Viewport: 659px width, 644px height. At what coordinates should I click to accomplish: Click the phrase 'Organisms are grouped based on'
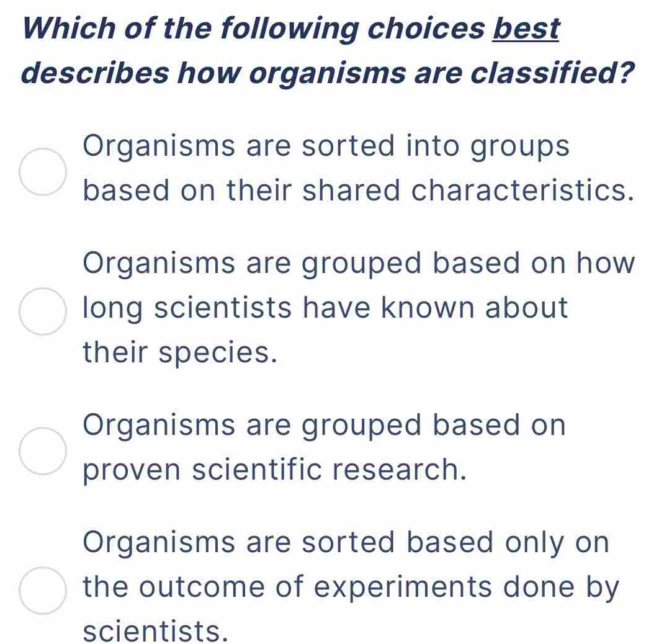click(323, 424)
